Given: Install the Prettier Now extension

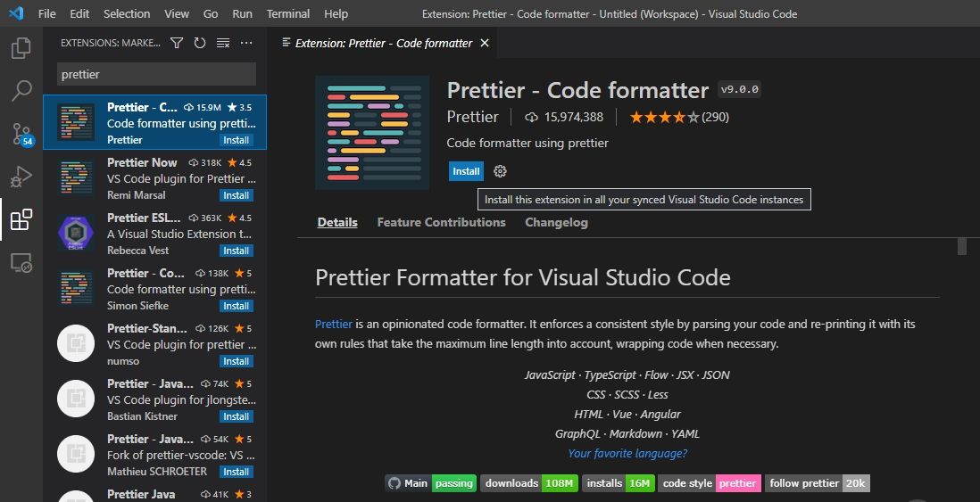Looking at the screenshot, I should point(237,195).
